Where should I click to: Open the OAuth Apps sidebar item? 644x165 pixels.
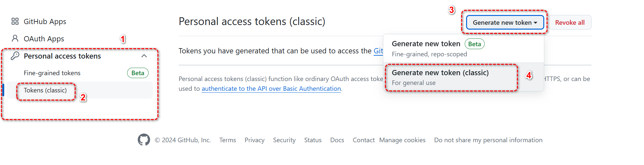coord(44,39)
